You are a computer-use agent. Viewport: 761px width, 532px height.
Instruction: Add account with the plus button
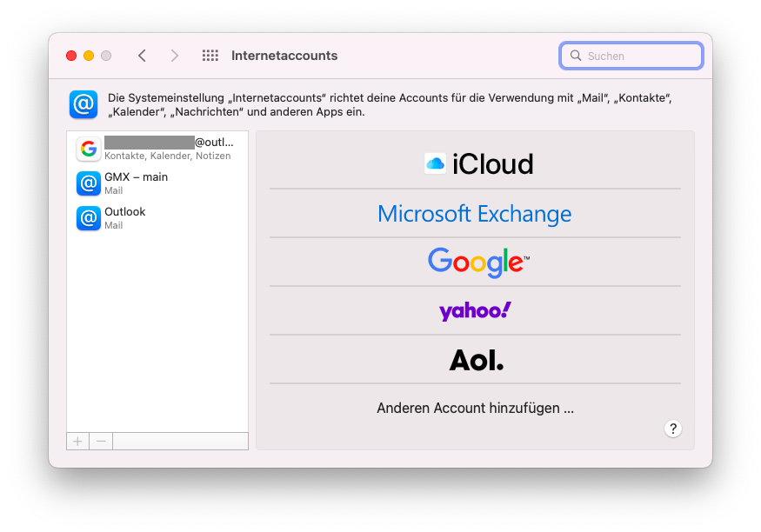tap(77, 442)
